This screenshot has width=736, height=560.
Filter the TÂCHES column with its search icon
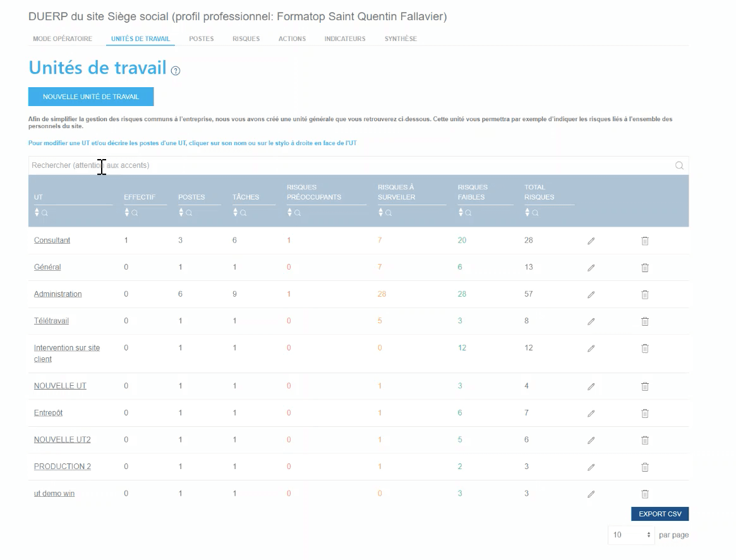pos(244,213)
